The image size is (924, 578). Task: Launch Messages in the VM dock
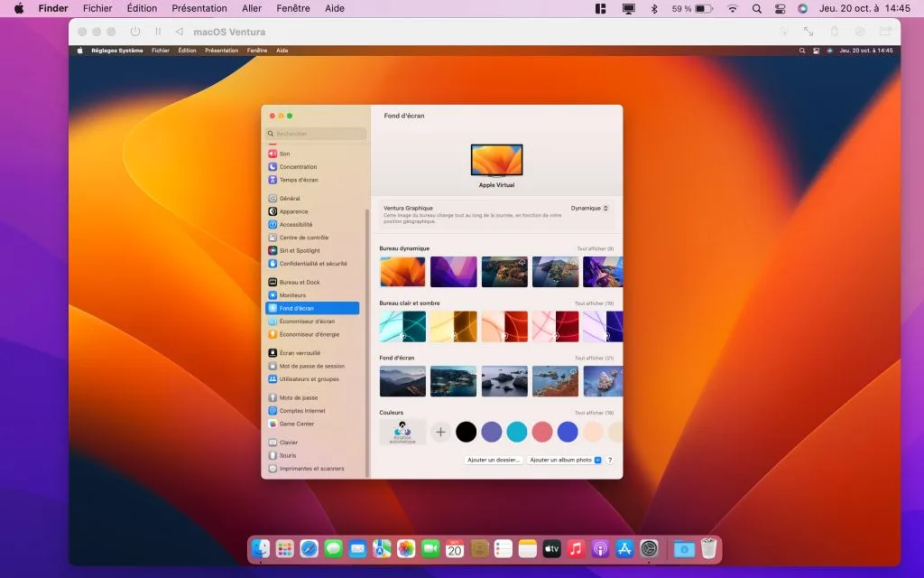(333, 549)
